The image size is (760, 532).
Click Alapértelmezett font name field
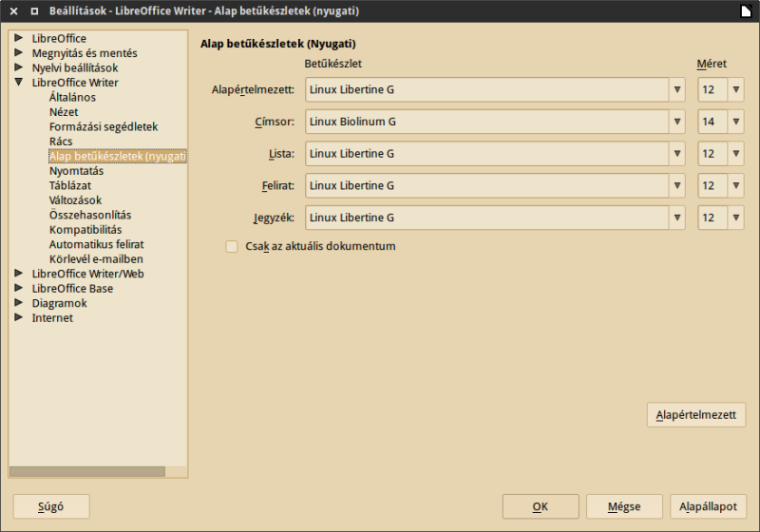coord(487,89)
